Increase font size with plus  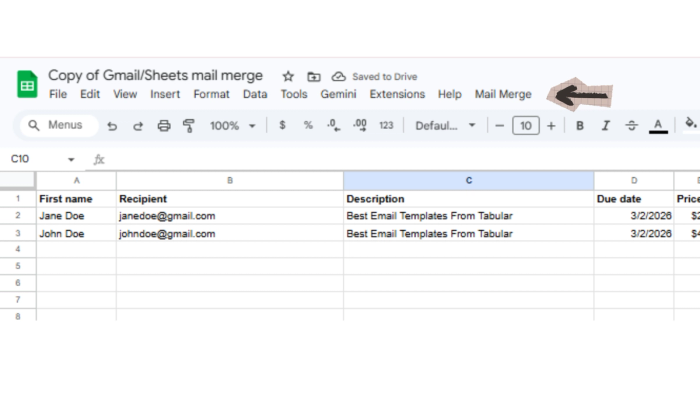[x=551, y=126]
